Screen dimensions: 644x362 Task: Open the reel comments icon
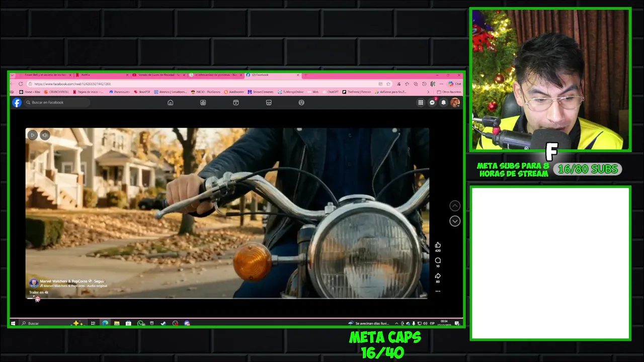point(438,260)
